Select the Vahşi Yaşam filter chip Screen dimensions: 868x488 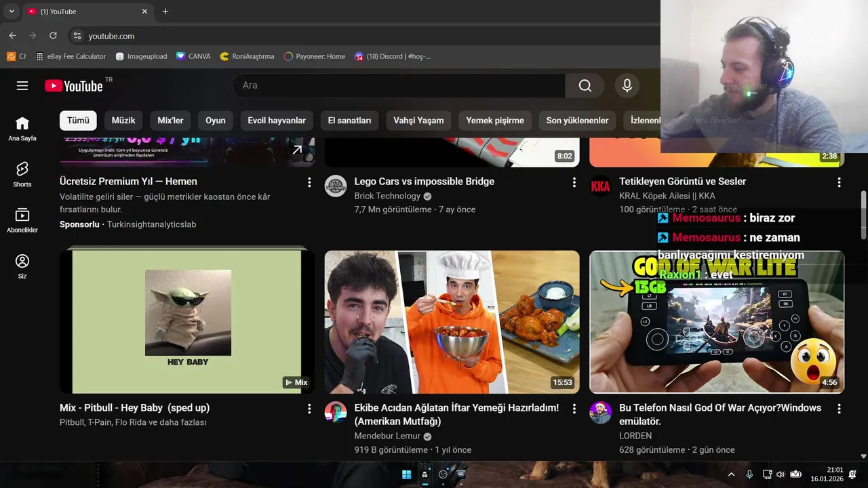coord(418,121)
